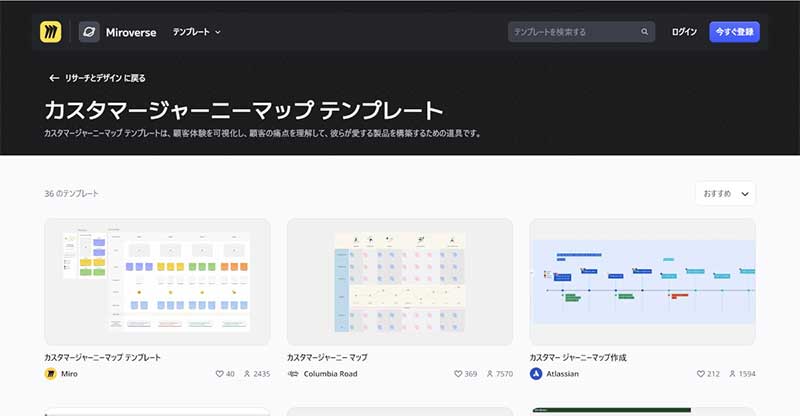Open the カスタマージャーニー マップ title link
The height and width of the screenshot is (416, 800).
tap(327, 357)
